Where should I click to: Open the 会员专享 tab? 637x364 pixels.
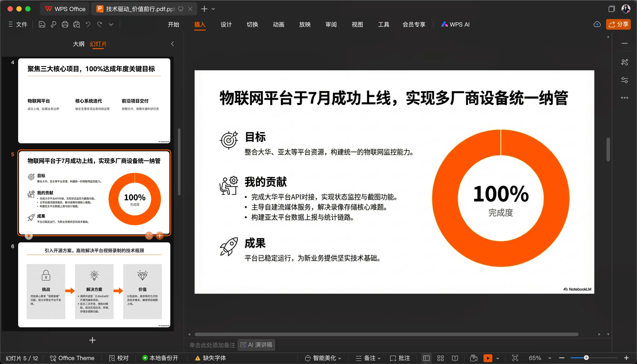coord(414,25)
